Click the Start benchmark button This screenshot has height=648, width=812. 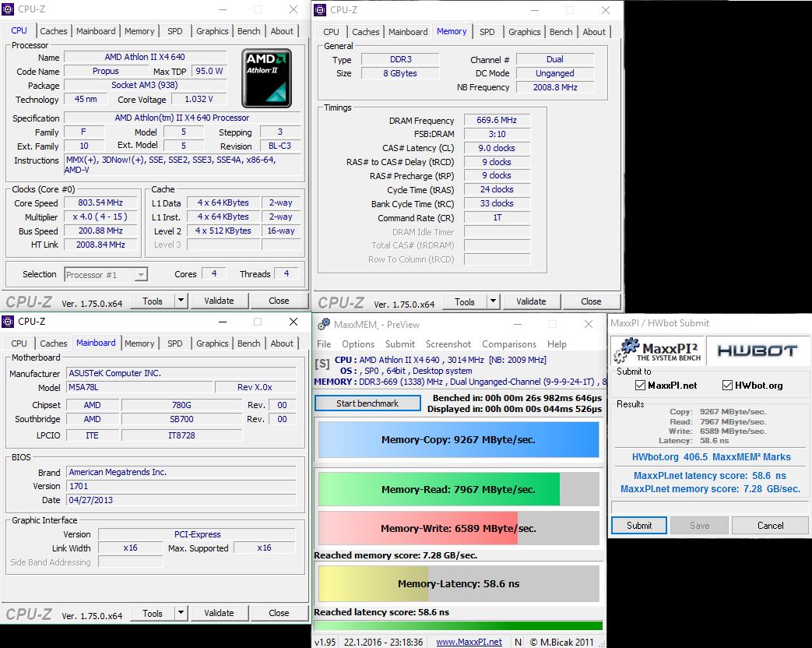(367, 403)
